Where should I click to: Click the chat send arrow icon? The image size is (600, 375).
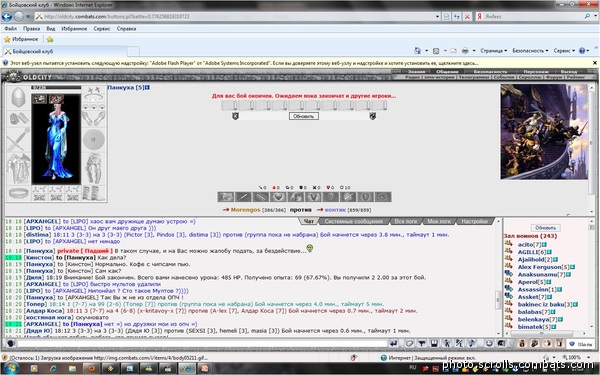[394, 343]
